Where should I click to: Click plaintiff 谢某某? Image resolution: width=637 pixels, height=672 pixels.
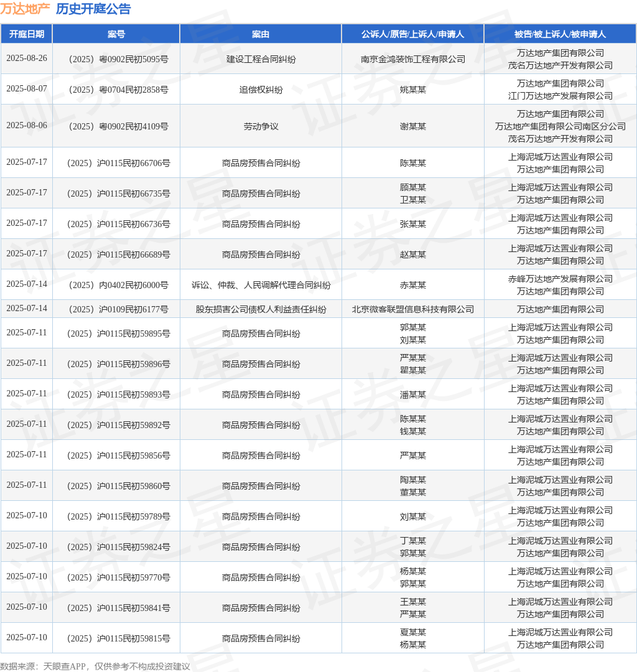[413, 126]
